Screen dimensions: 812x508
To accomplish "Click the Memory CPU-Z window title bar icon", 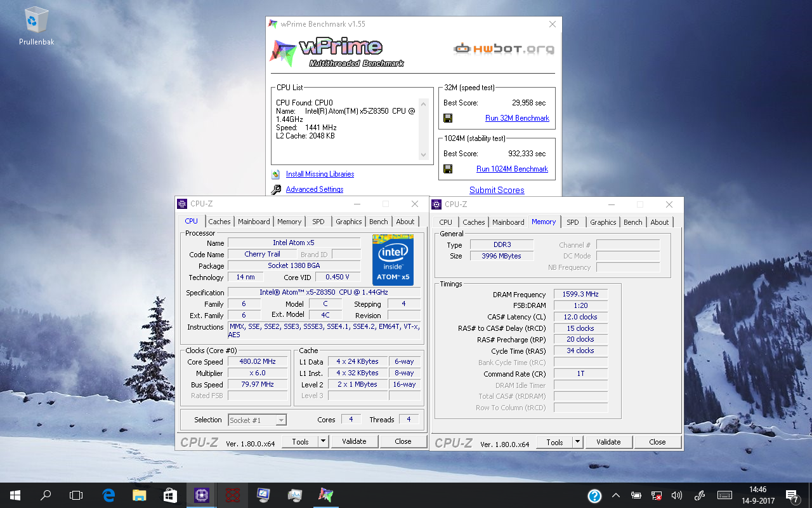I will [x=436, y=204].
